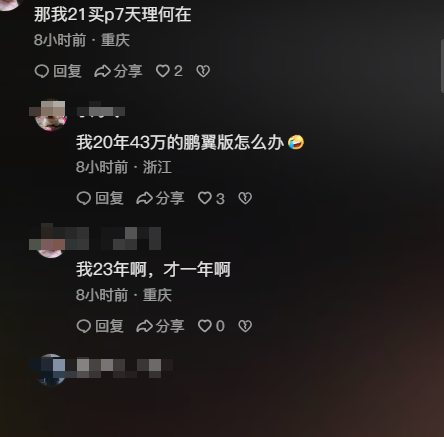Image resolution: width=444 pixels, height=437 pixels.
Task: Like the comment with 3 likes
Action: 211,198
